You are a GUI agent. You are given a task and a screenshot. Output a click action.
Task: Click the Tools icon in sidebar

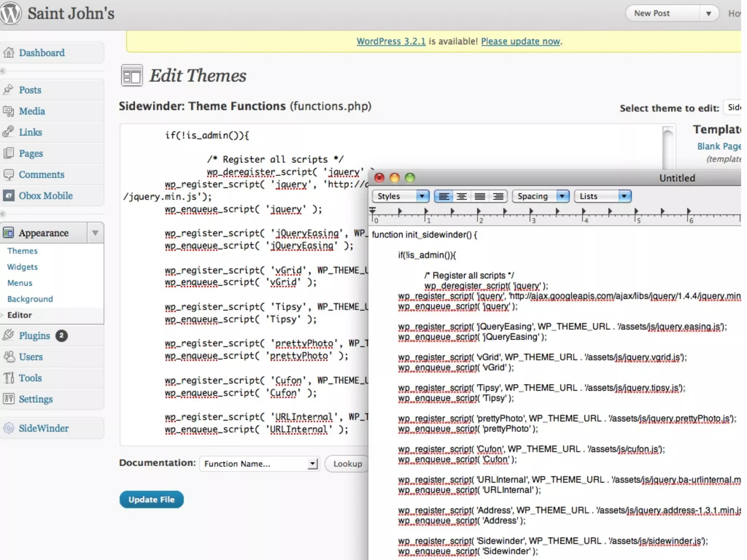[8, 378]
